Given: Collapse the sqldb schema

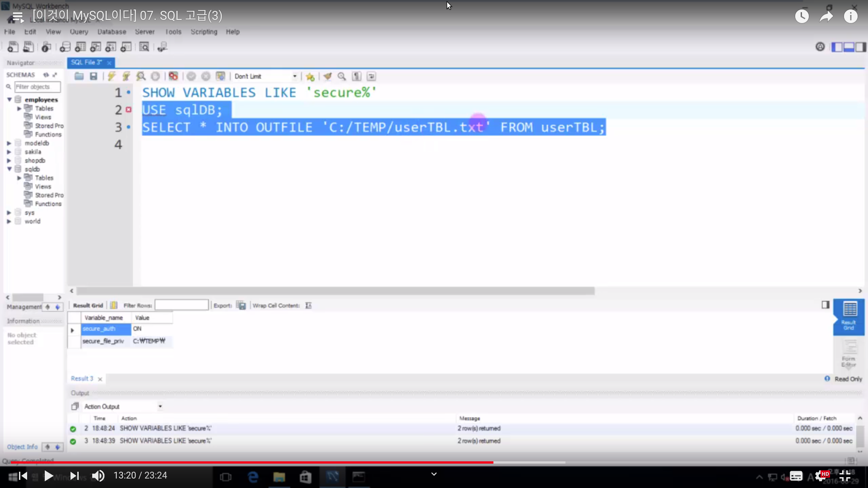Looking at the screenshot, I should (x=9, y=169).
